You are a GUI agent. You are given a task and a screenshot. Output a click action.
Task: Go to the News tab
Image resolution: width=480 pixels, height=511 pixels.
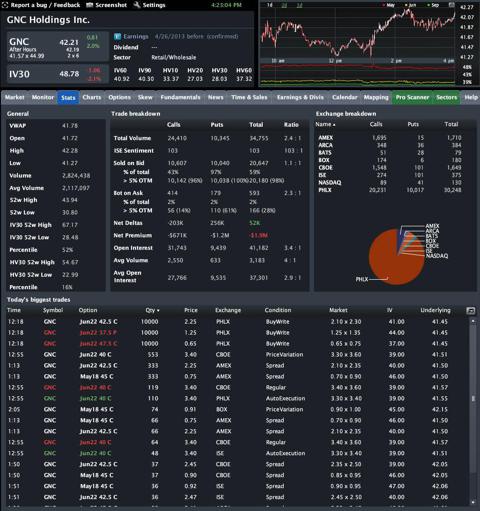(x=216, y=97)
